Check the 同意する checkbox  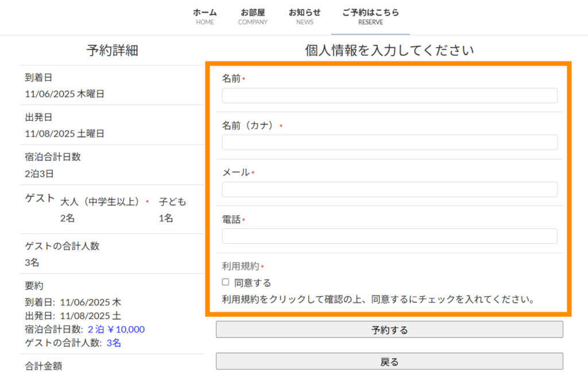tap(226, 282)
